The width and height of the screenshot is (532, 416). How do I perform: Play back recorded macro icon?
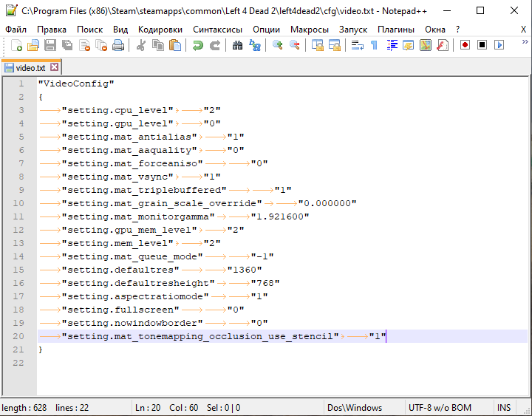499,45
